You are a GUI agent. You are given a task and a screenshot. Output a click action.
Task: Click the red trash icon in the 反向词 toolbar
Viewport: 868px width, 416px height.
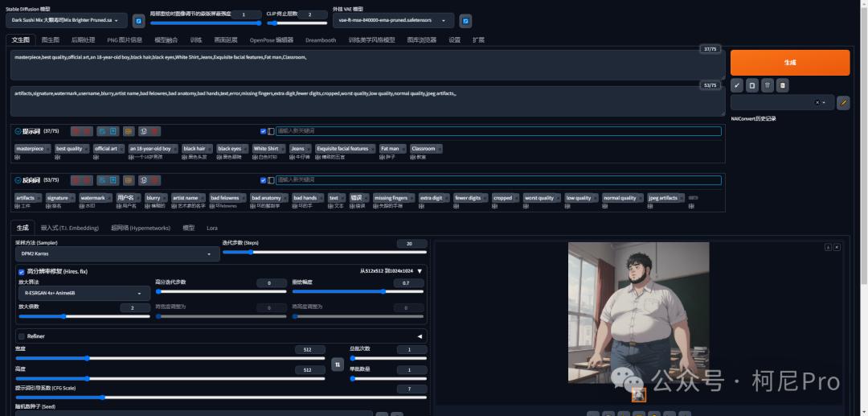click(x=156, y=180)
